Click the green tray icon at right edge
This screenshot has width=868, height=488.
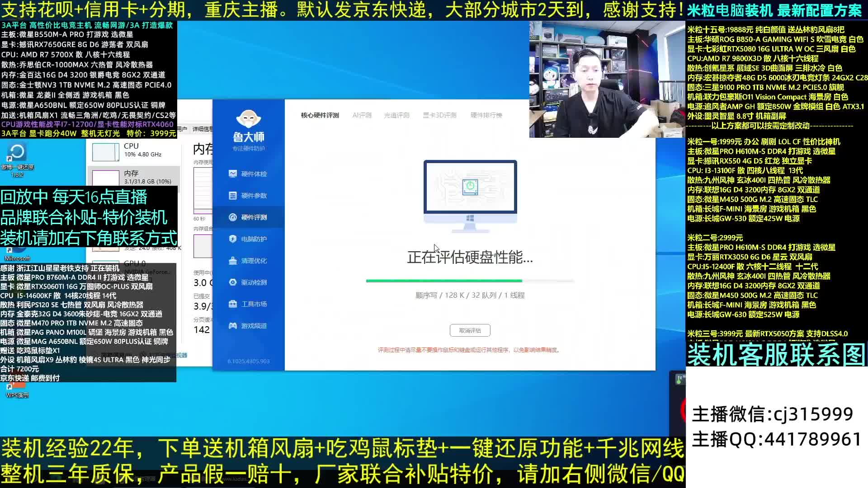[x=679, y=380]
